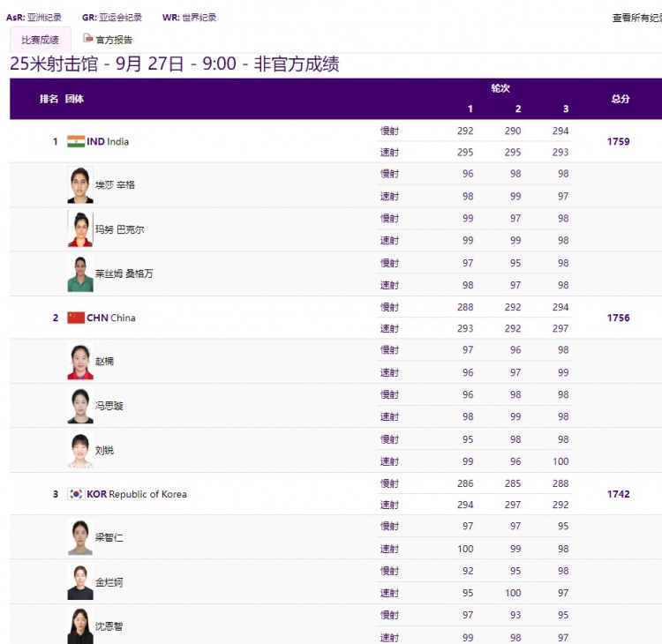Open the IND India team link
The height and width of the screenshot is (644, 662).
(108, 142)
